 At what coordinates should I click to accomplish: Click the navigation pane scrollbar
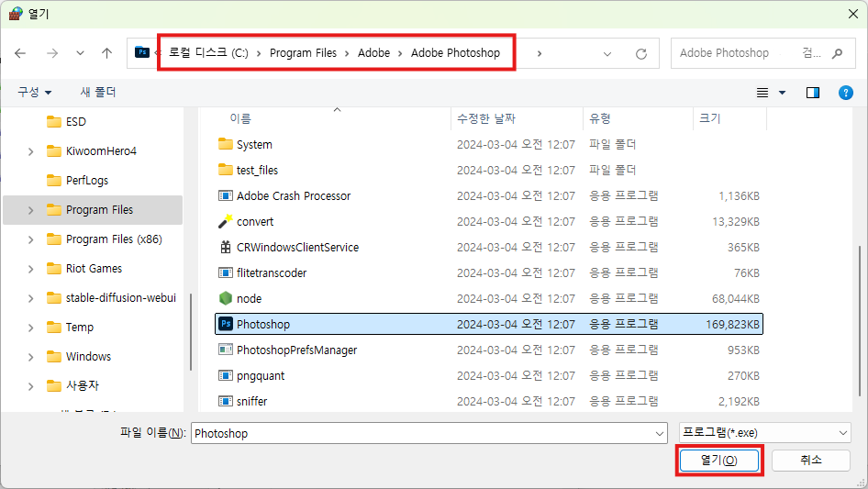pos(191,332)
